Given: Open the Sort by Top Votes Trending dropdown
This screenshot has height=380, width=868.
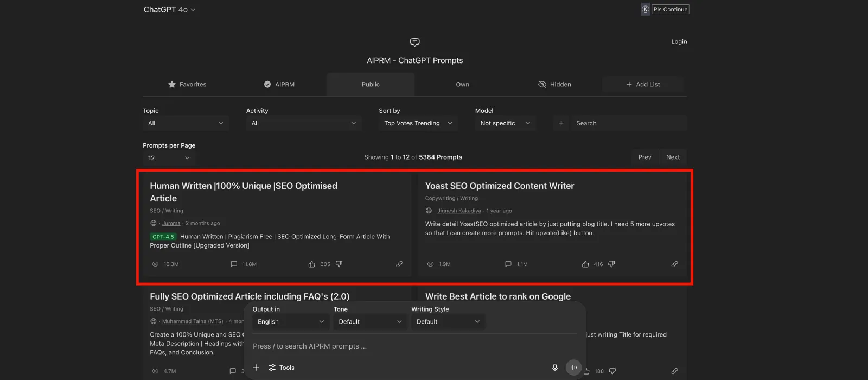Looking at the screenshot, I should click(418, 123).
